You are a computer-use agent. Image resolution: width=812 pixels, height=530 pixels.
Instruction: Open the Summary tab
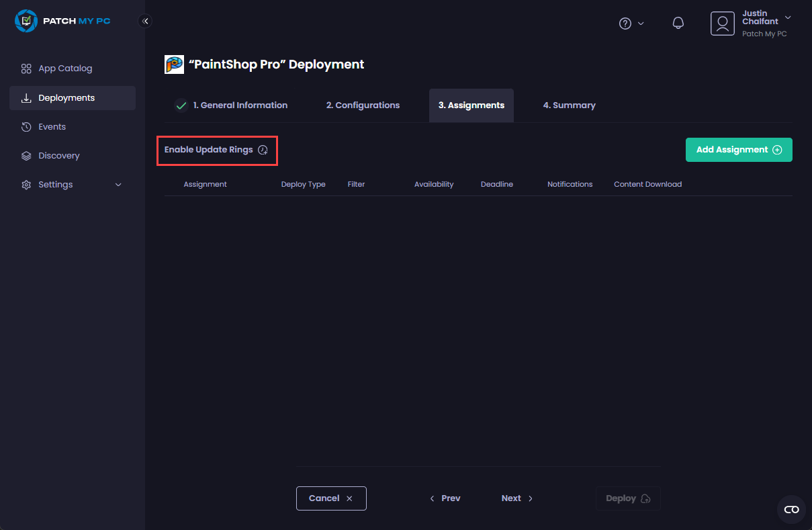click(569, 105)
